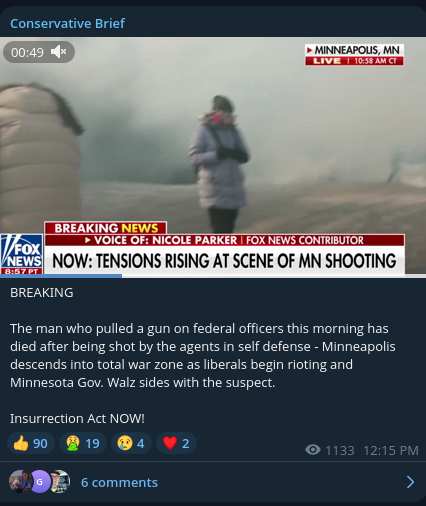Click the 'Insurrection Act NOW!' text line
This screenshot has height=506, width=426.
coord(77,418)
